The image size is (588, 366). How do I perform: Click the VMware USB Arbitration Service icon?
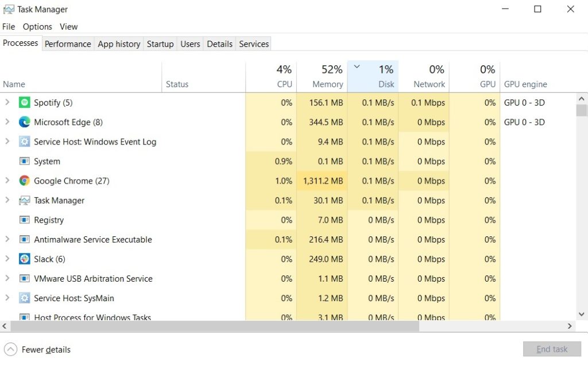[24, 278]
